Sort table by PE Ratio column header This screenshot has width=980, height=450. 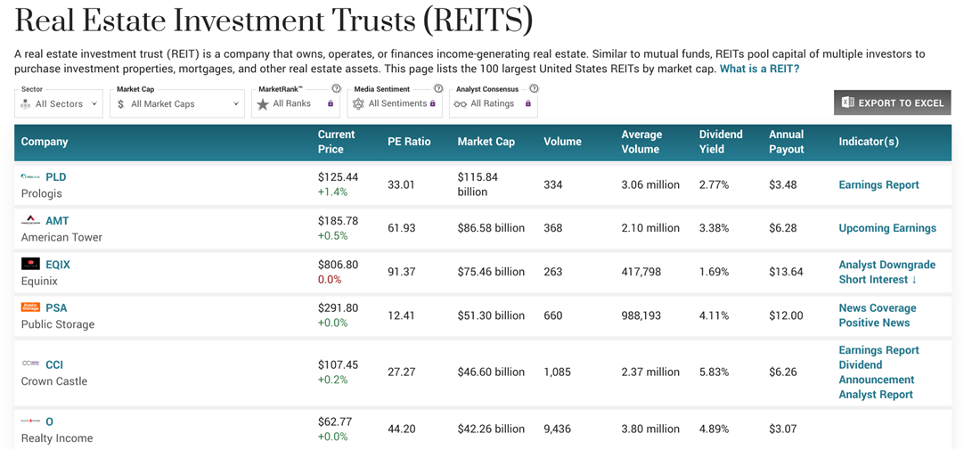pyautogui.click(x=409, y=142)
